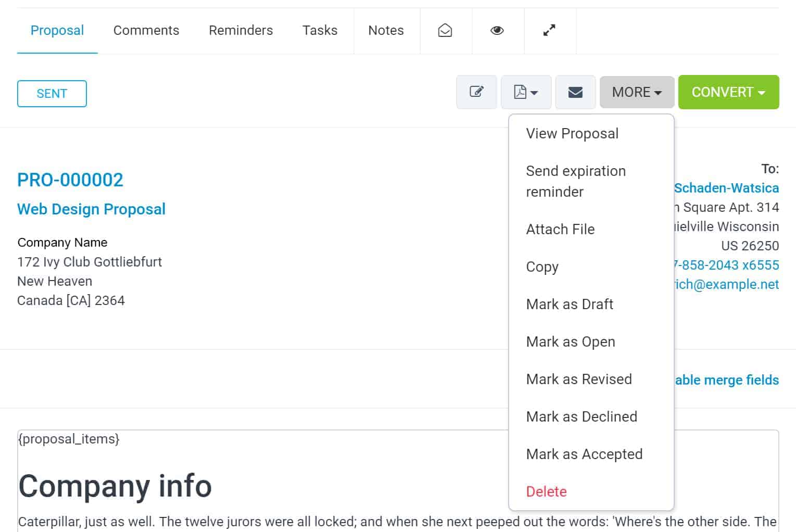Open the PDF export dropdown
This screenshot has height=532, width=796.
tap(526, 92)
